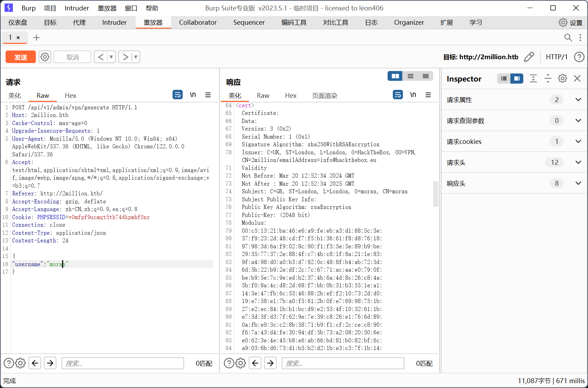Toggle word wrap icon in request pane
588x388 pixels.
[177, 95]
